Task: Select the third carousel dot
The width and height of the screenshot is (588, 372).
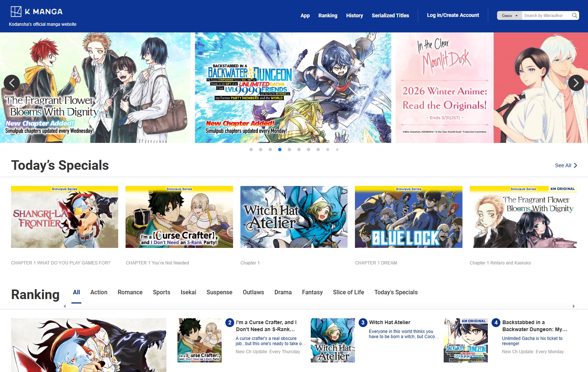Action: [x=270, y=150]
